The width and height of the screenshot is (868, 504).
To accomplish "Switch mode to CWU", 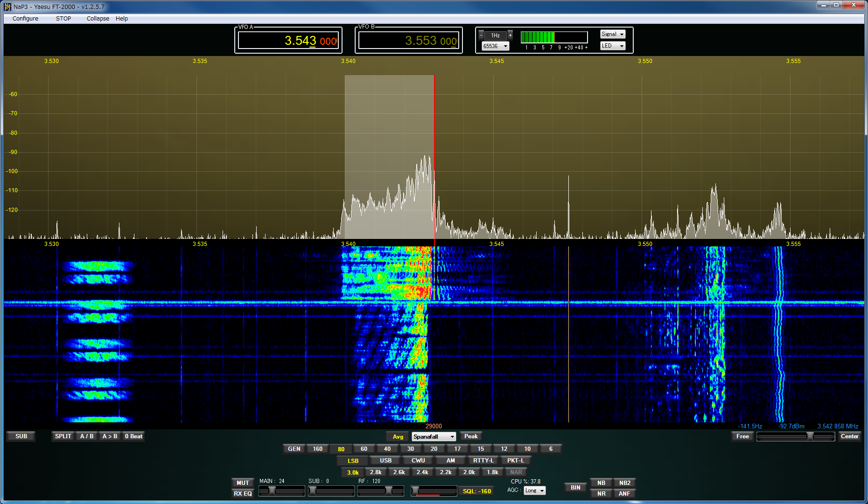I will [418, 461].
